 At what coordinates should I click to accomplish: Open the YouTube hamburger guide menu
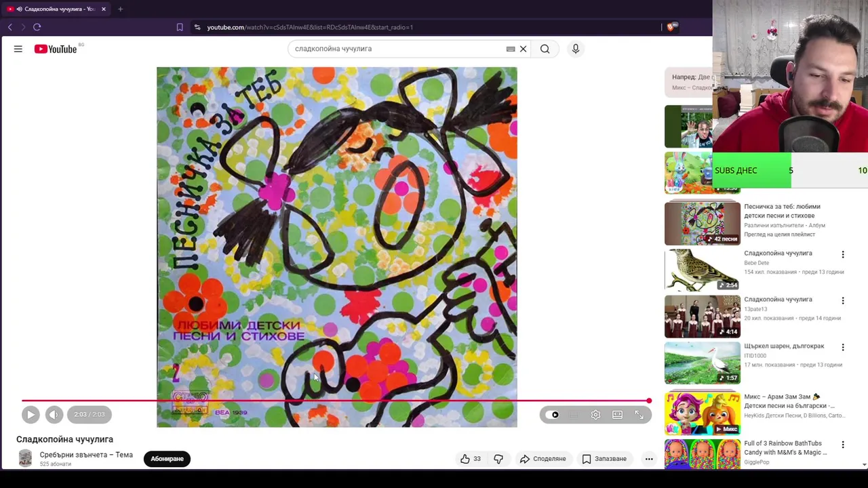click(x=18, y=49)
